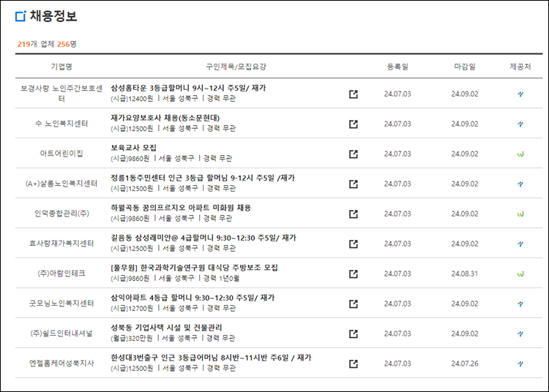Open external link icon for 엔젤홈케어성북지사 row
This screenshot has width=549, height=392.
(354, 363)
